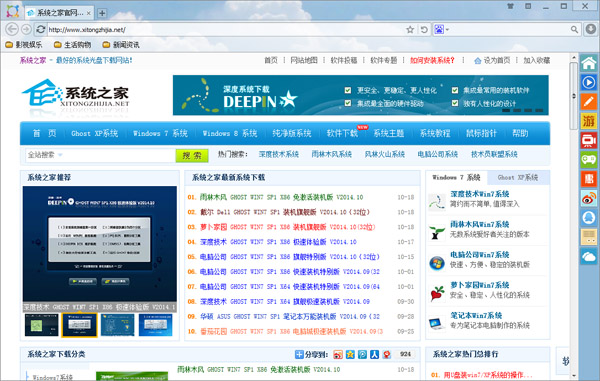Open the 纯净版系统 nav item
Image resolution: width=600 pixels, height=381 pixels.
(x=292, y=134)
